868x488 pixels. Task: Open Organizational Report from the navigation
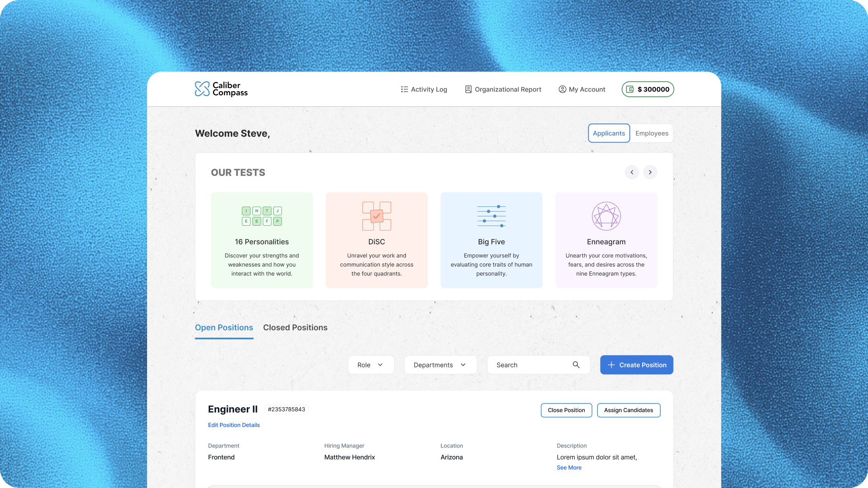click(x=503, y=89)
